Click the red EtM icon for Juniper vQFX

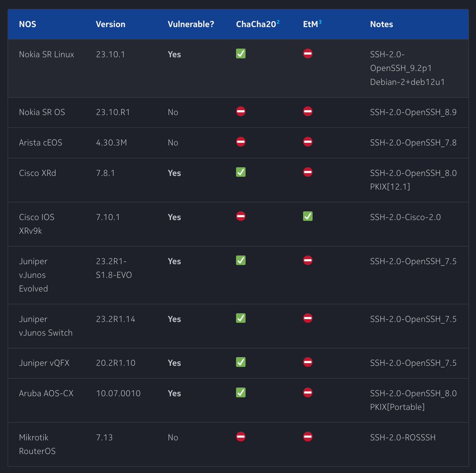coord(308,362)
